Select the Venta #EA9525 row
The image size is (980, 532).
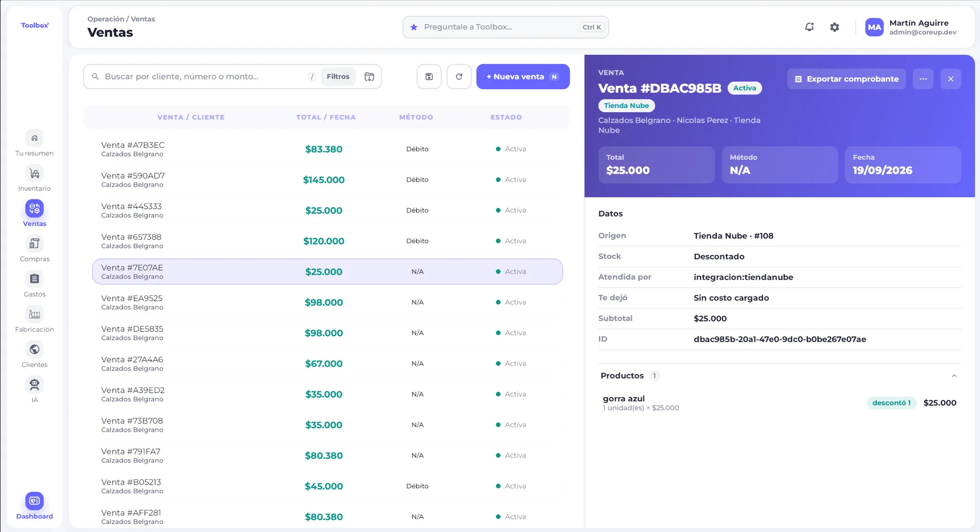click(x=327, y=302)
